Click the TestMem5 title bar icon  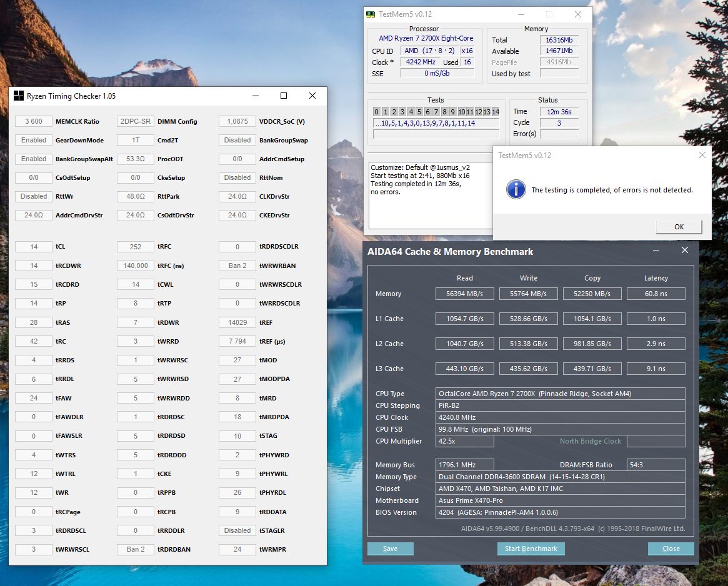click(371, 14)
